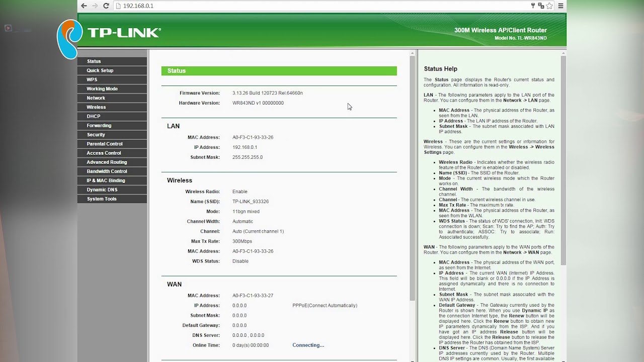Open the Network settings menu
The width and height of the screenshot is (644, 362).
click(x=112, y=98)
